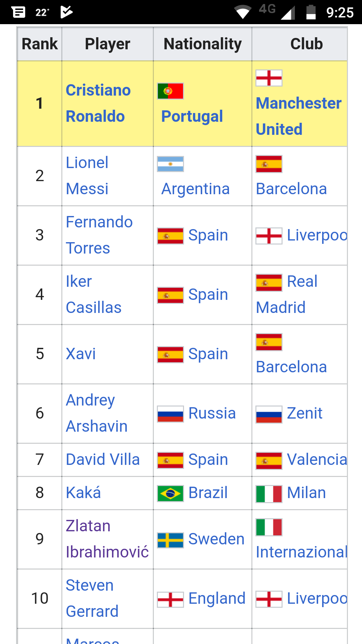
Task: Tap the notification message icon in status bar
Action: coord(18,12)
